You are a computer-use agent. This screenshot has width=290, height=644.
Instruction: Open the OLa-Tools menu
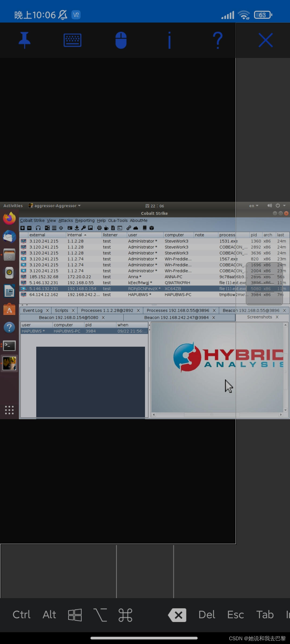pos(118,220)
